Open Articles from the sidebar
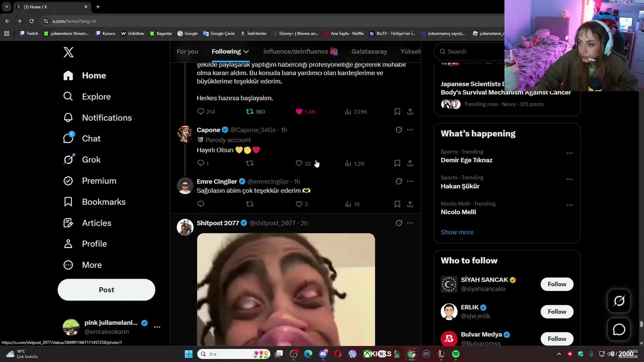 click(87, 223)
